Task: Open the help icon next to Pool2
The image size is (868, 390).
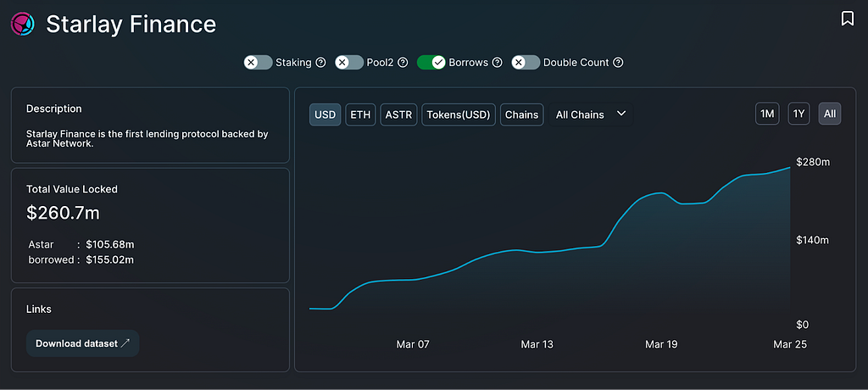Action: click(x=403, y=63)
